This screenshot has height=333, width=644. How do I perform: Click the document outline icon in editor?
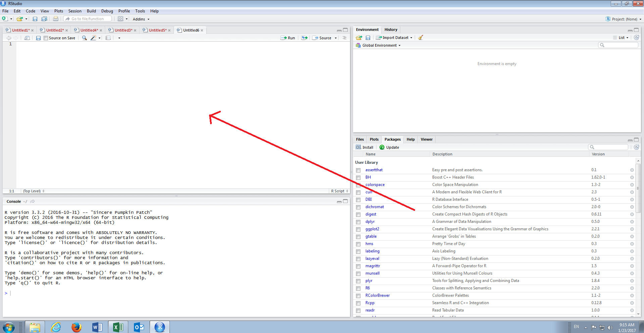pos(344,38)
